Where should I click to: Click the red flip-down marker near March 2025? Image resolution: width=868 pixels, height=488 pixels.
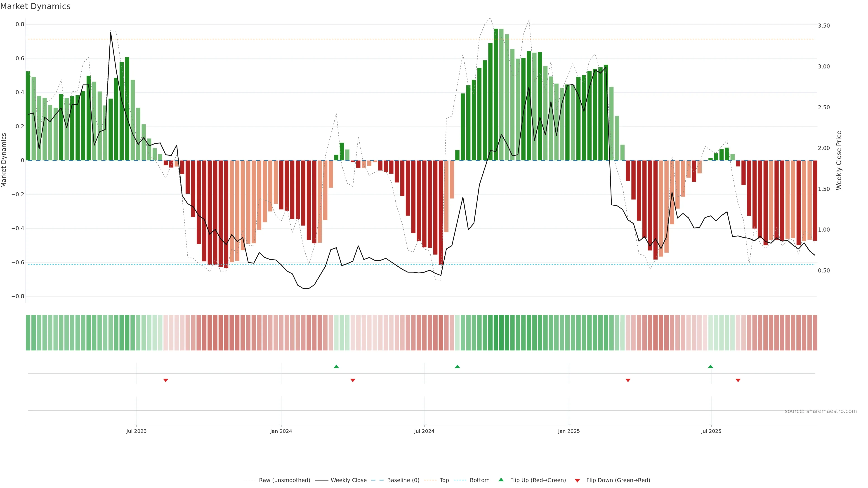tap(628, 380)
